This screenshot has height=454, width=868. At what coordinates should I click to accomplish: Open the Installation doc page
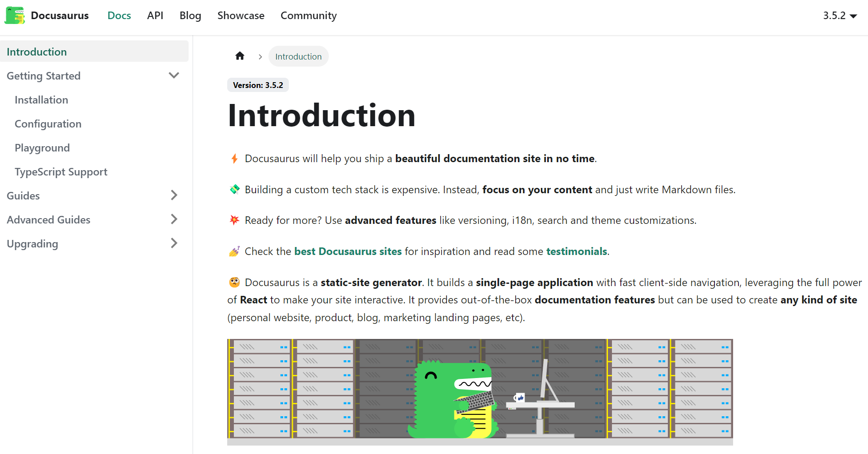point(41,100)
